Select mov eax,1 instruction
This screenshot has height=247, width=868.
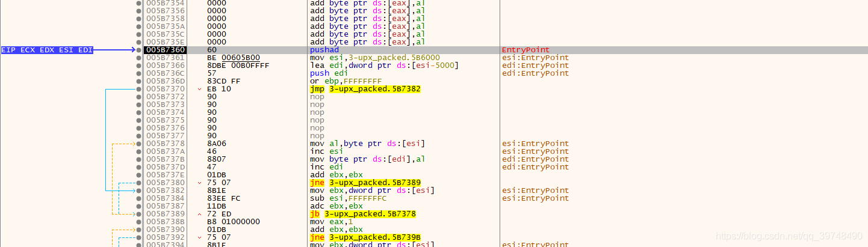pos(331,222)
